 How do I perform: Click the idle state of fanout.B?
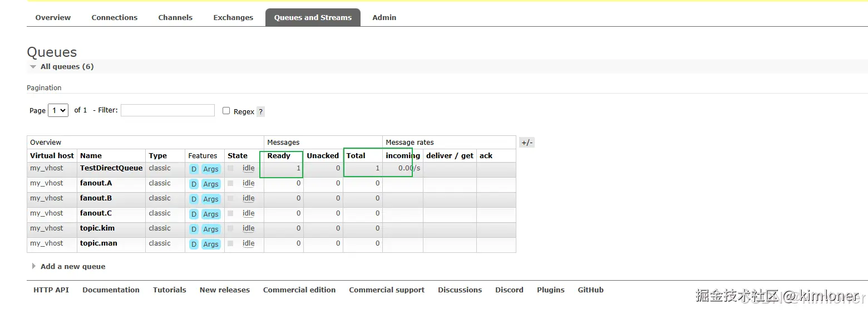click(x=249, y=198)
